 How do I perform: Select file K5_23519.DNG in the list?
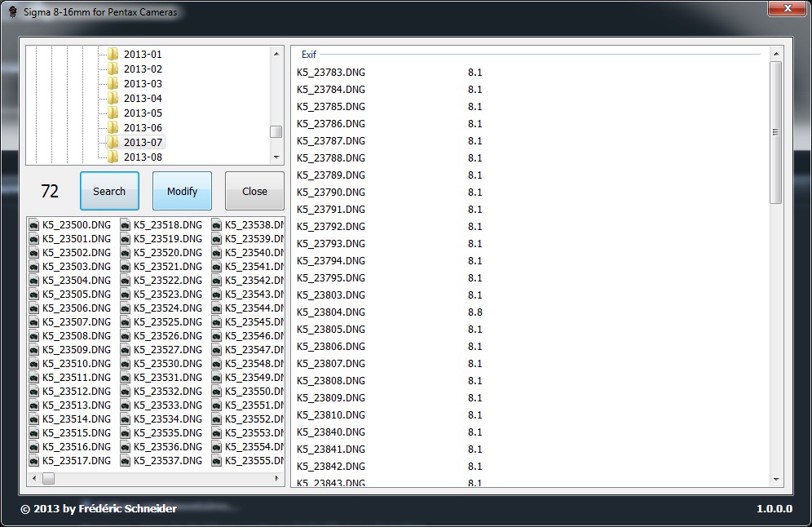point(168,239)
